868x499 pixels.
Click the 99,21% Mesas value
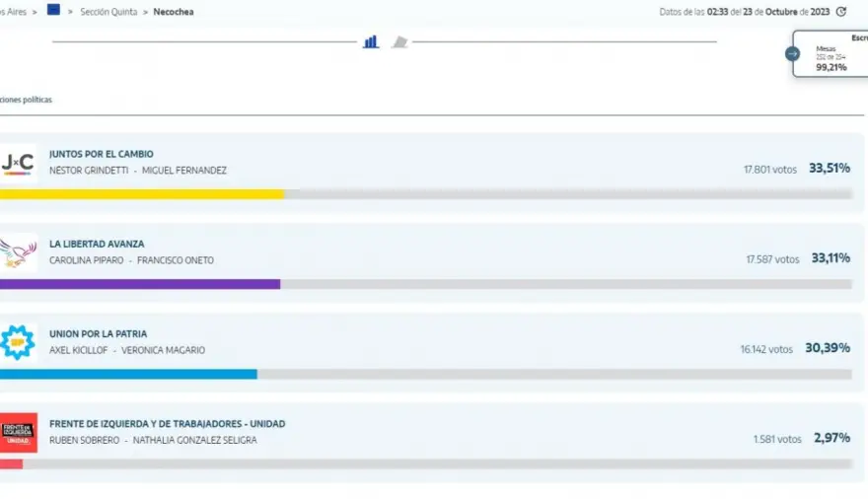831,67
